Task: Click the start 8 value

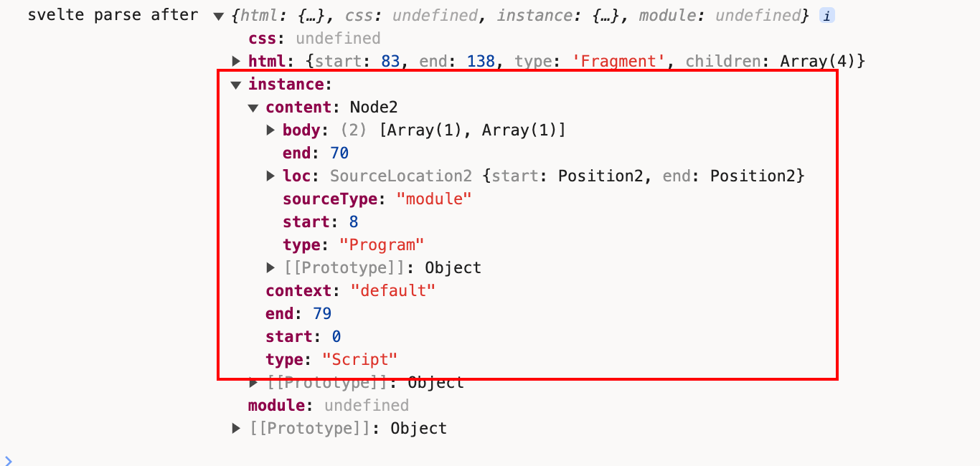Action: coord(354,222)
